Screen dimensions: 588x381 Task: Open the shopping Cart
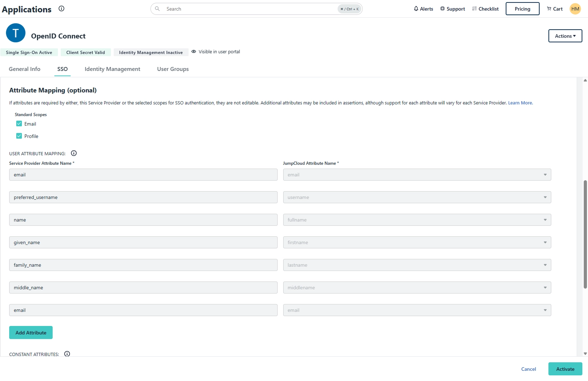point(554,9)
